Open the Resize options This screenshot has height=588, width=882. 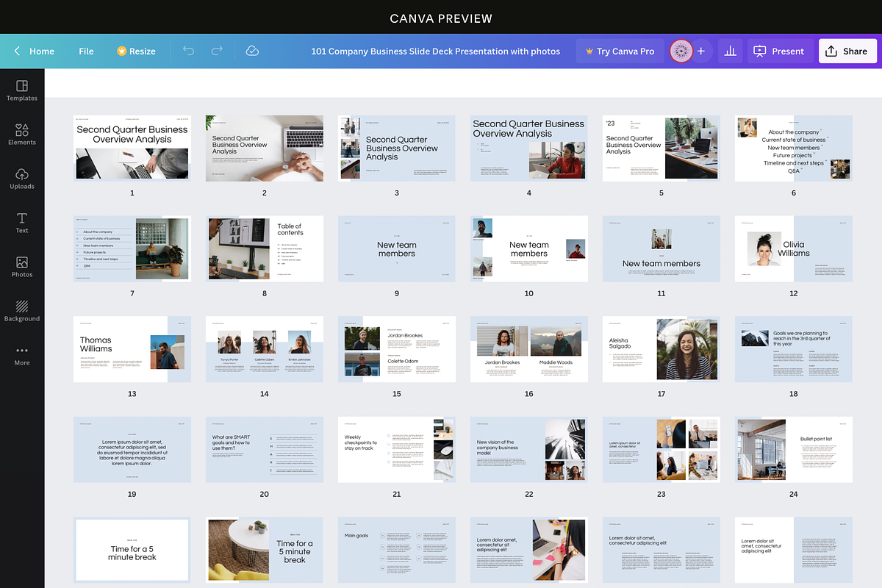click(x=136, y=51)
